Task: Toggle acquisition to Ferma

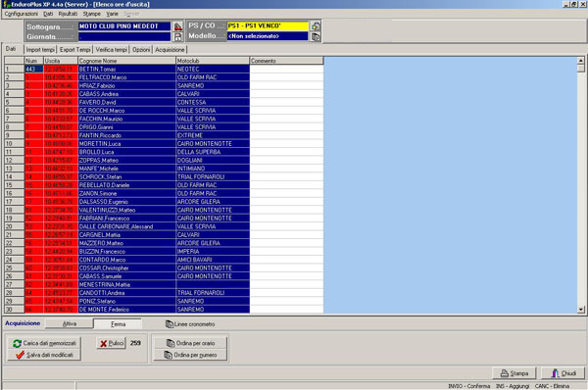Action: tap(118, 323)
